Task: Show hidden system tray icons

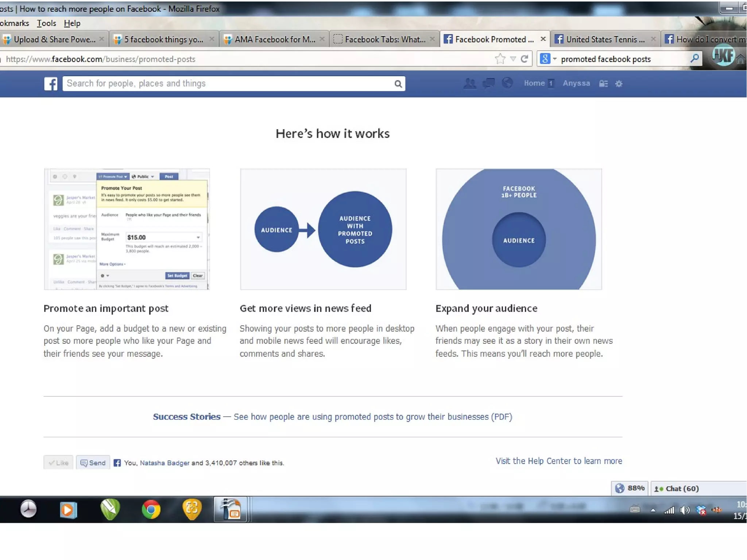Action: click(653, 510)
